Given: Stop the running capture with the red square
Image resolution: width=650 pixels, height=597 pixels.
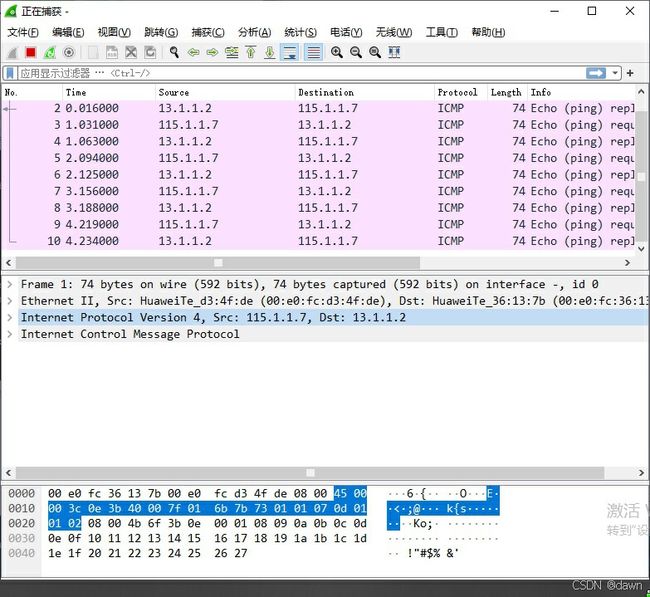Looking at the screenshot, I should (x=31, y=53).
